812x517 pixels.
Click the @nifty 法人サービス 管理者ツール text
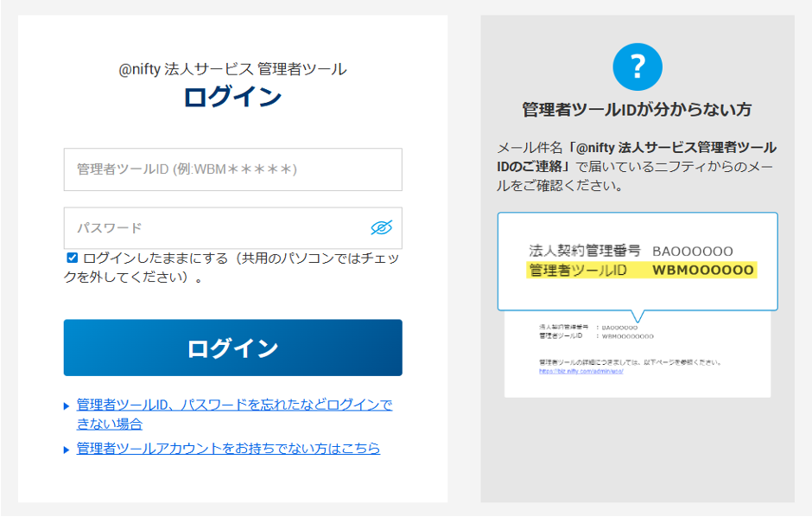(x=232, y=69)
